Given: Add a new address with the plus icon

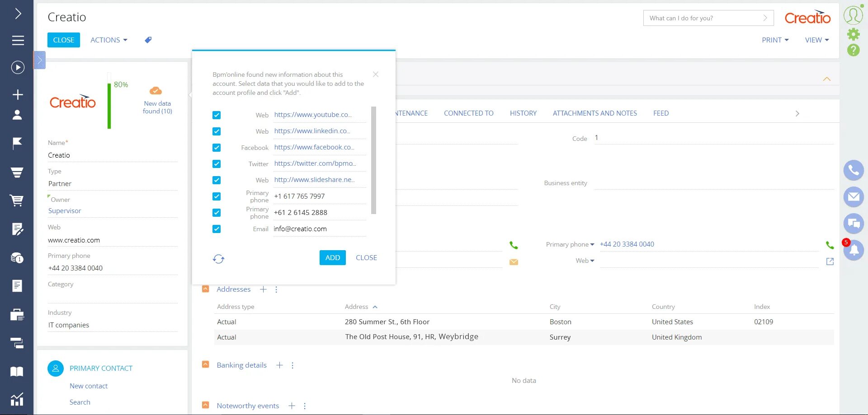Looking at the screenshot, I should point(263,289).
